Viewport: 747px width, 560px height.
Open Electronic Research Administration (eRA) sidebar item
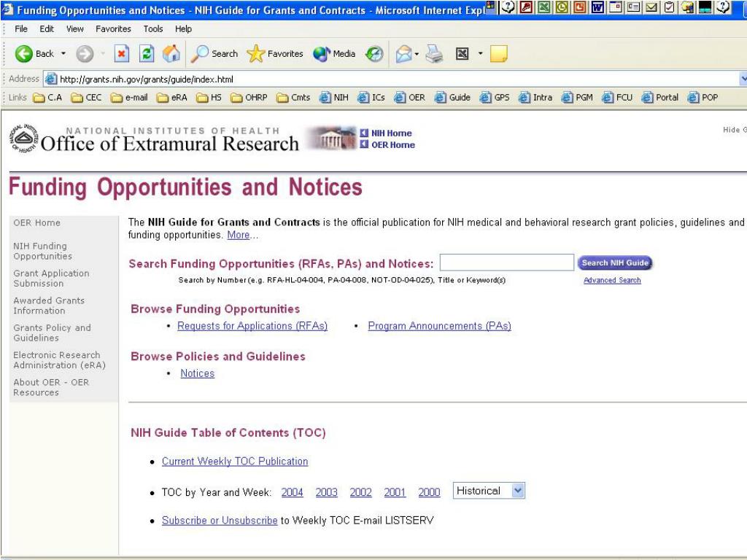(x=59, y=359)
